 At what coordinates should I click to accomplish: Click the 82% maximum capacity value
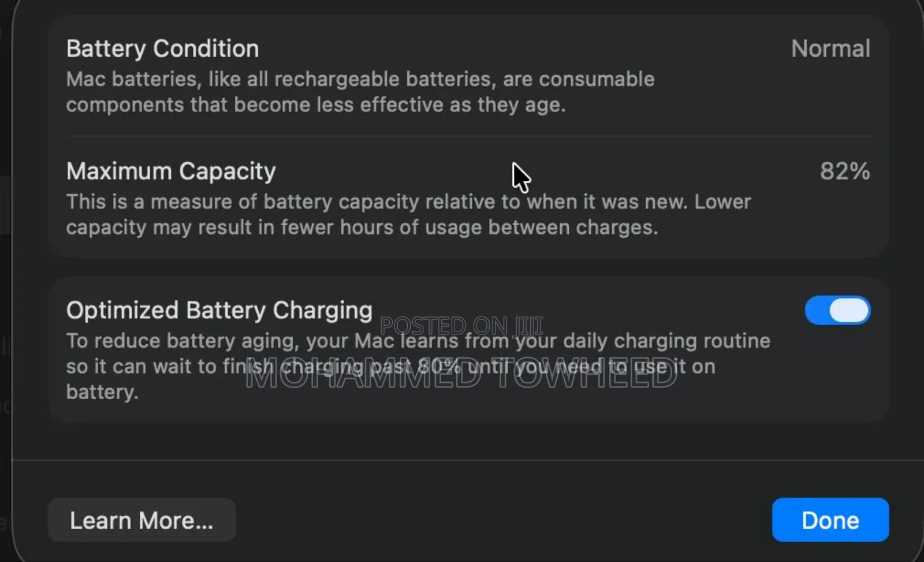[845, 171]
